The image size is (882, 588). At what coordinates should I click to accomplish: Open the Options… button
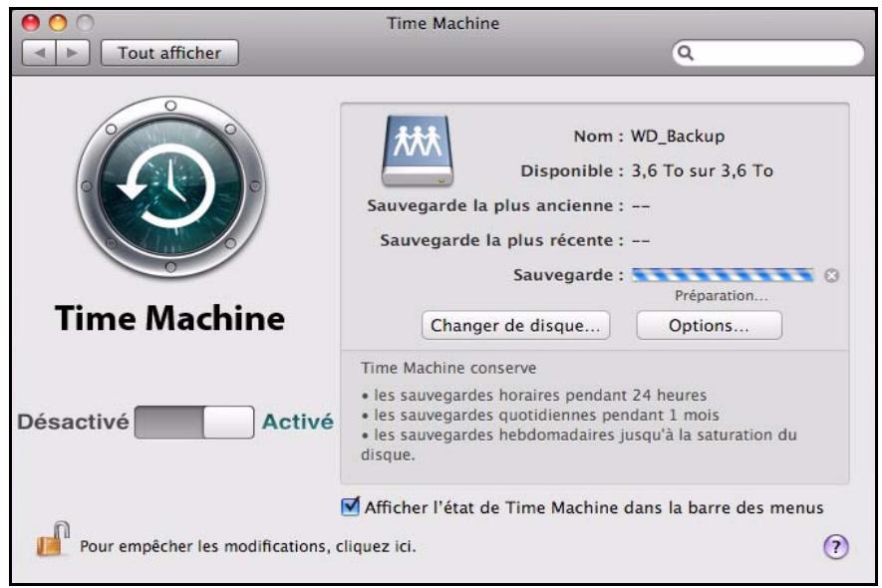coord(709,325)
